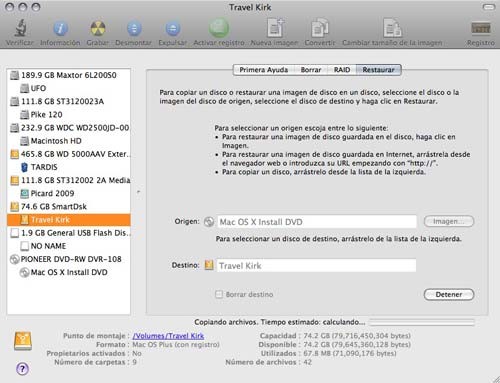Click the Capacidad 74.2 GB value
500x383 pixels.
[x=357, y=336]
